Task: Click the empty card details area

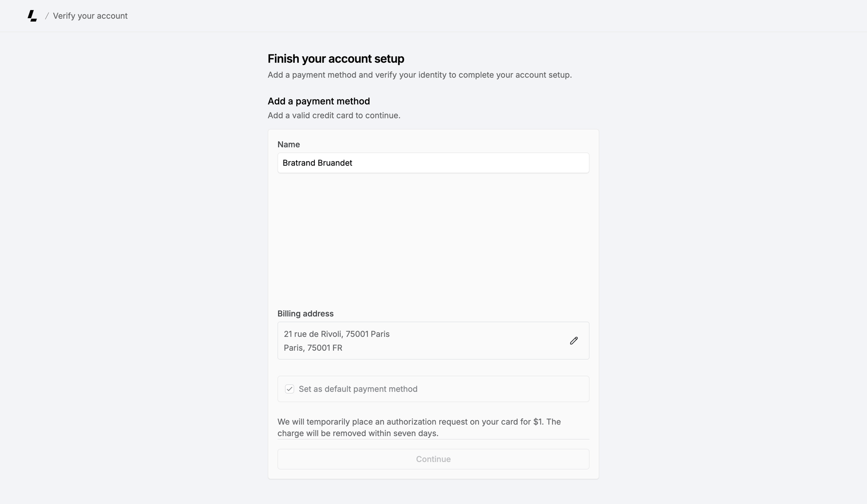Action: (x=433, y=241)
